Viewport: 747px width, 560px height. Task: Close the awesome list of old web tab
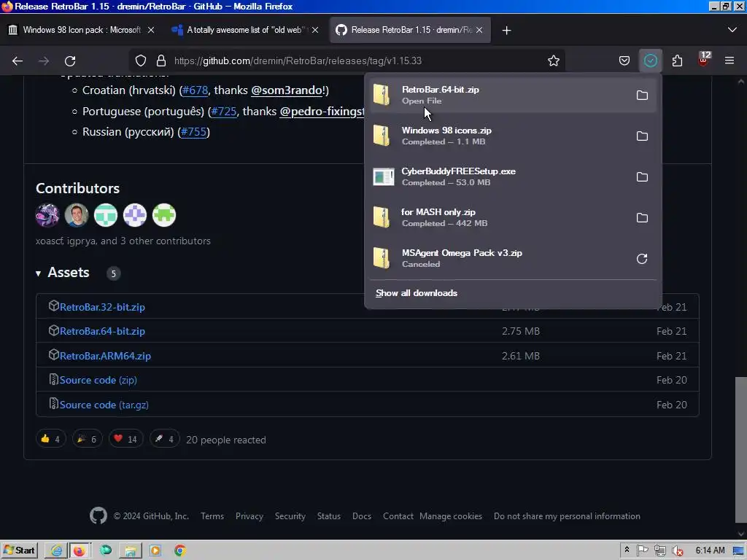315,30
